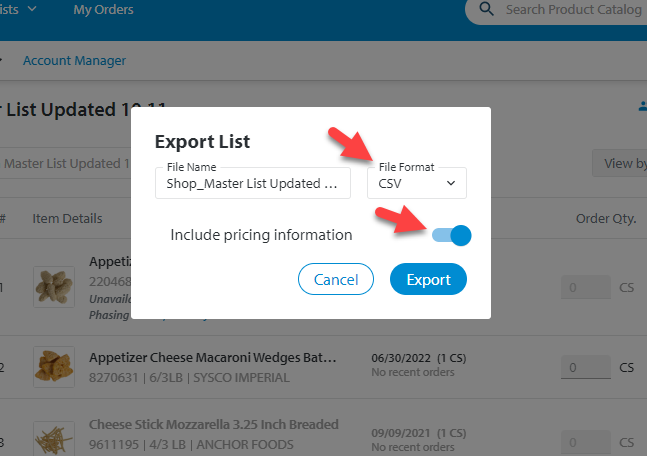
Task: Click first item's order quantity field
Action: click(586, 287)
